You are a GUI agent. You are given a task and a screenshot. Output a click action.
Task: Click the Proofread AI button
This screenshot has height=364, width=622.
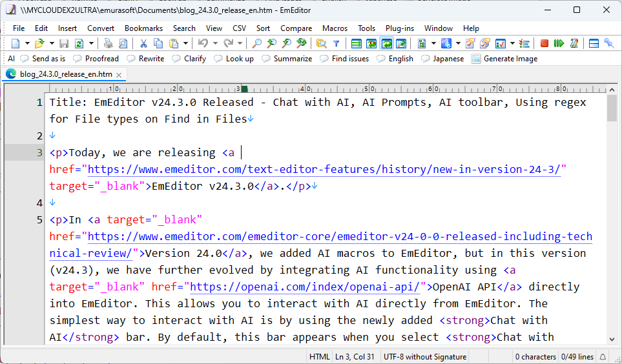click(96, 59)
